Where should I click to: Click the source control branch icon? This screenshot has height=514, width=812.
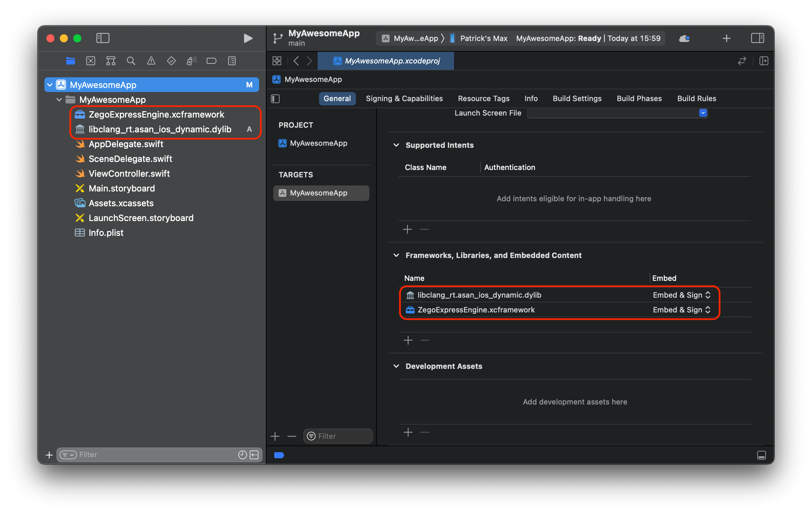pos(278,38)
